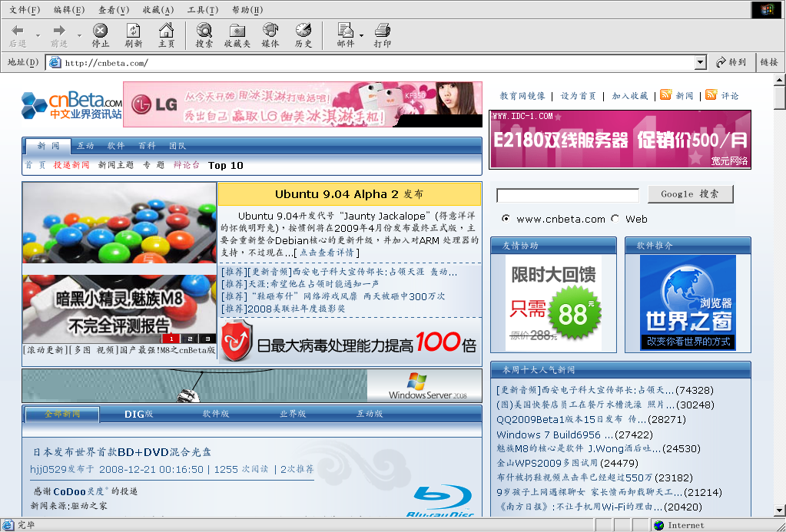The image size is (786, 532).
Task: Click the Stop (停止) toolbar icon
Action: (100, 30)
